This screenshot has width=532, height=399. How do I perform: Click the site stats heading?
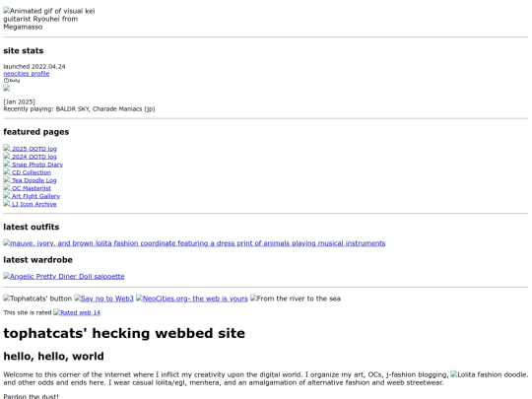pyautogui.click(x=24, y=51)
